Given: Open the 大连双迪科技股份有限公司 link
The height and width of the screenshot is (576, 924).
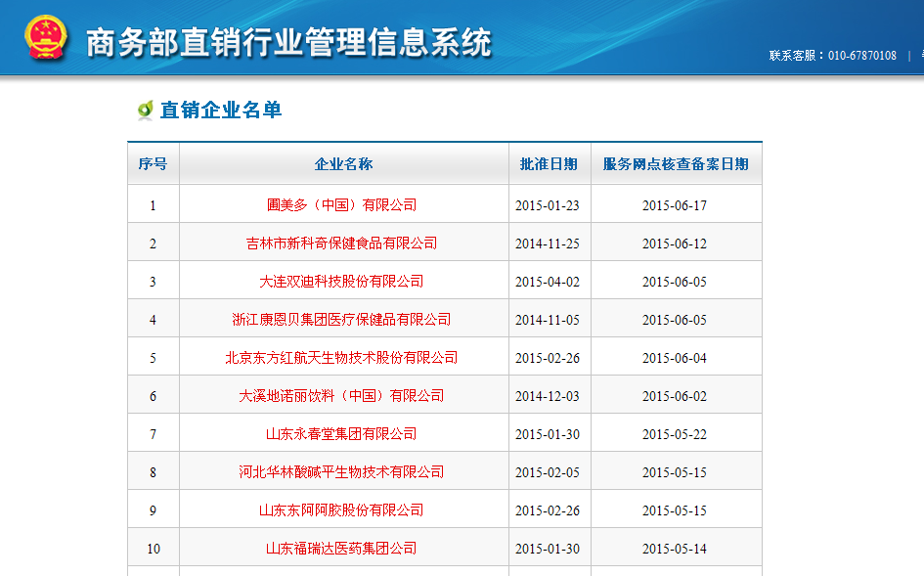Looking at the screenshot, I should [342, 282].
